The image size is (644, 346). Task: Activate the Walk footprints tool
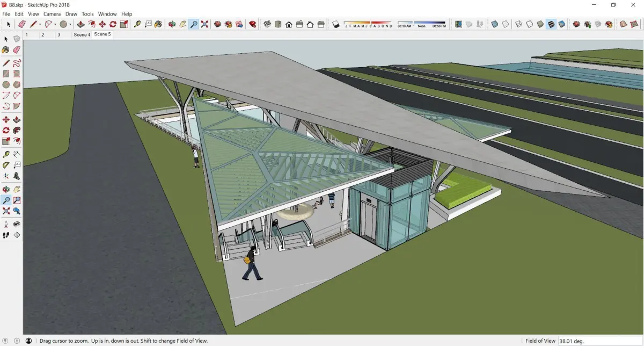[6, 235]
